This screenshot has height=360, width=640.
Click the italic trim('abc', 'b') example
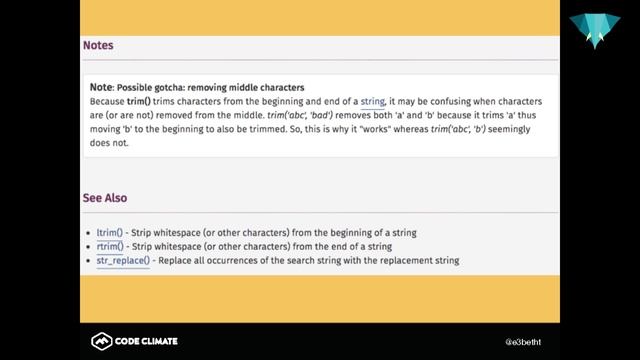458,129
